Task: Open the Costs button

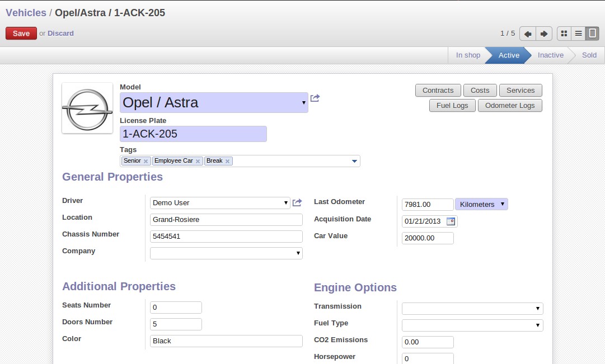Action: coord(480,90)
